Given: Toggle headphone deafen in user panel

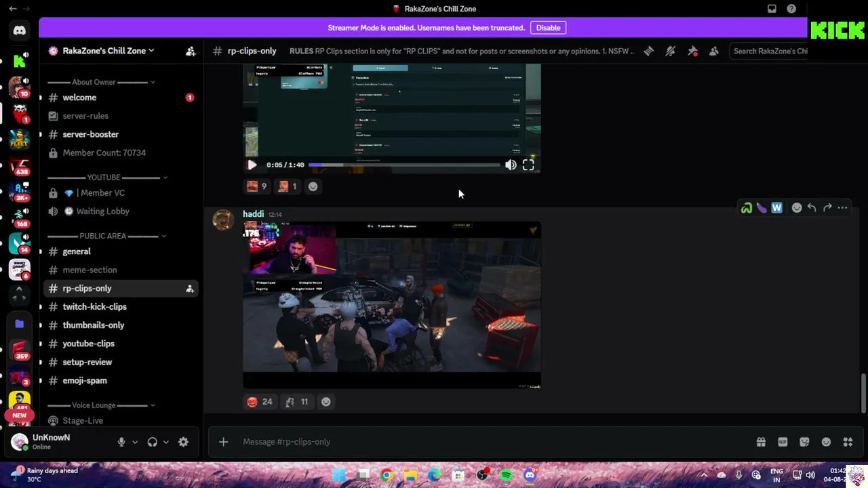Looking at the screenshot, I should pos(153,442).
